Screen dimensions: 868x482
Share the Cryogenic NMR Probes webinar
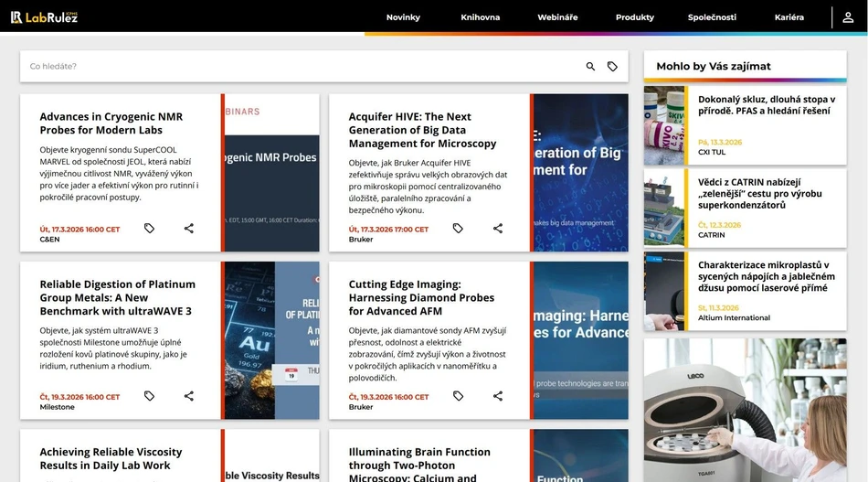pyautogui.click(x=189, y=229)
